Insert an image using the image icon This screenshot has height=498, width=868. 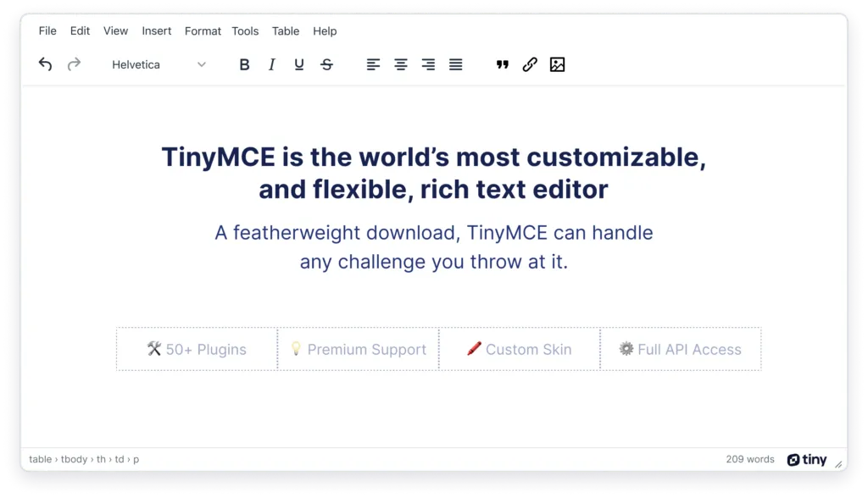pos(557,64)
